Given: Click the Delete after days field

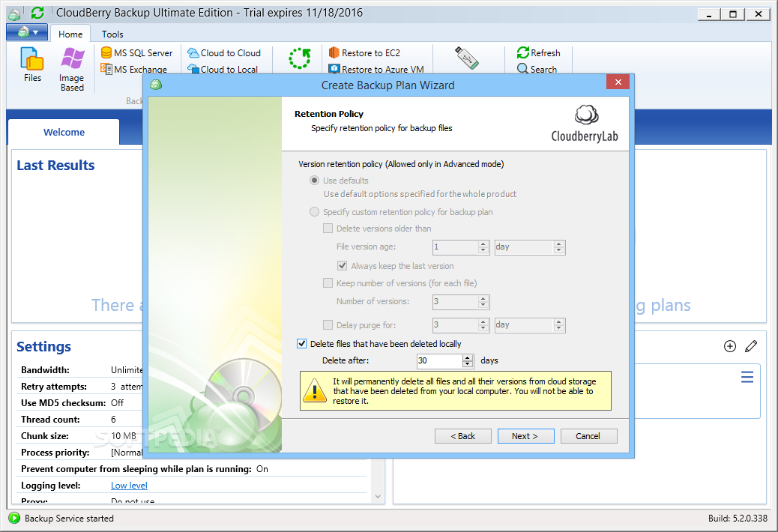Looking at the screenshot, I should click(x=440, y=361).
